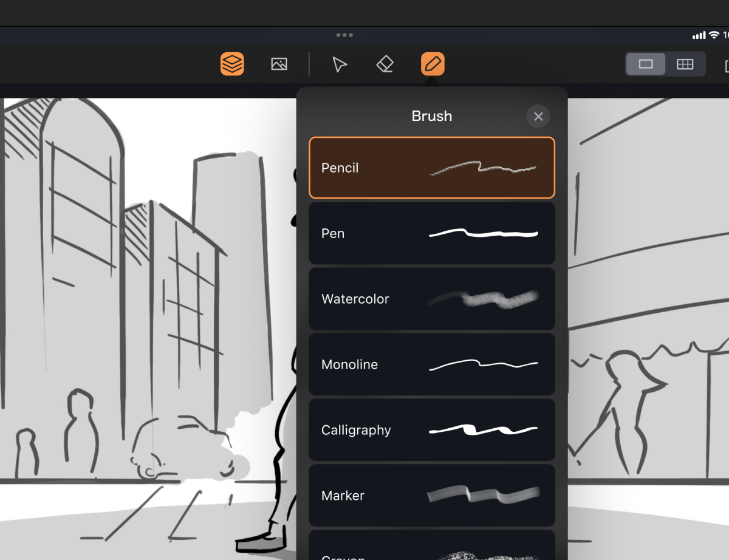The height and width of the screenshot is (560, 729).
Task: Switch to grid storyboard view
Action: pyautogui.click(x=685, y=64)
